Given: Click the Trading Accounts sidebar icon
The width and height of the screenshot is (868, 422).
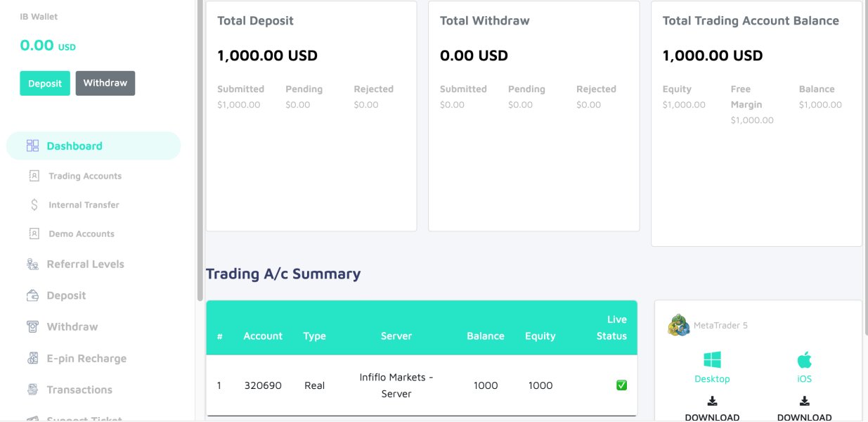Looking at the screenshot, I should (x=34, y=176).
